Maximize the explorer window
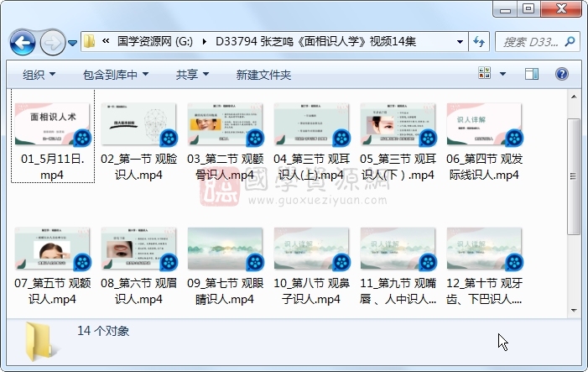Viewport: 588px width, 372px height. pos(528,9)
